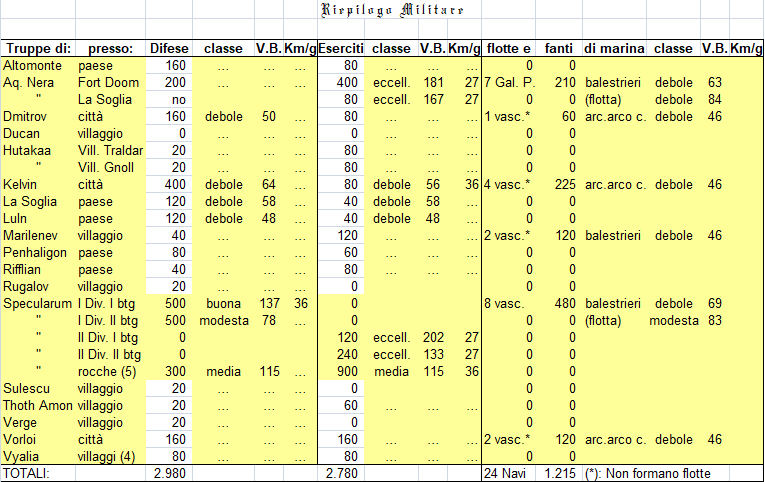765x482 pixels.
Task: Select the 'Luln' cell
Action: [15, 219]
